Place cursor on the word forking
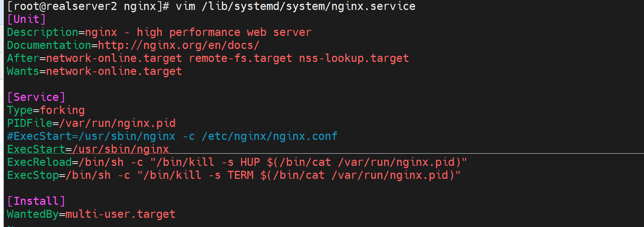The height and width of the screenshot is (227, 644). click(x=62, y=110)
